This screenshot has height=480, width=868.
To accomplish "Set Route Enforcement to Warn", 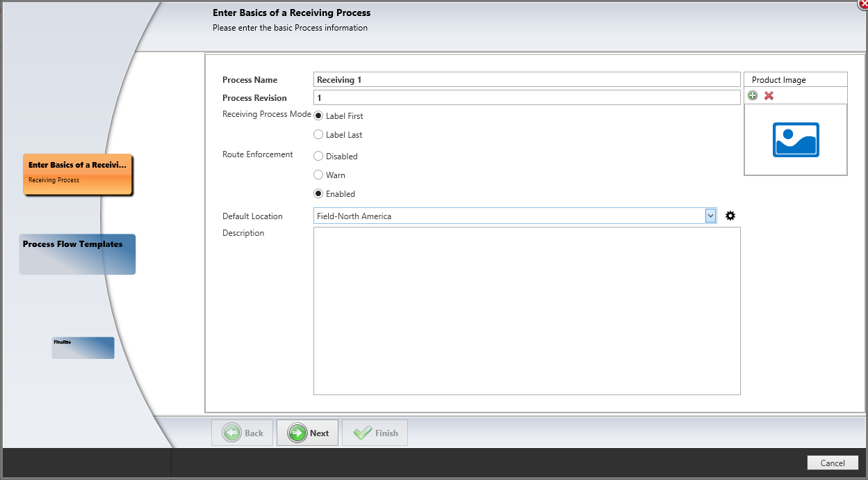I will 318,175.
